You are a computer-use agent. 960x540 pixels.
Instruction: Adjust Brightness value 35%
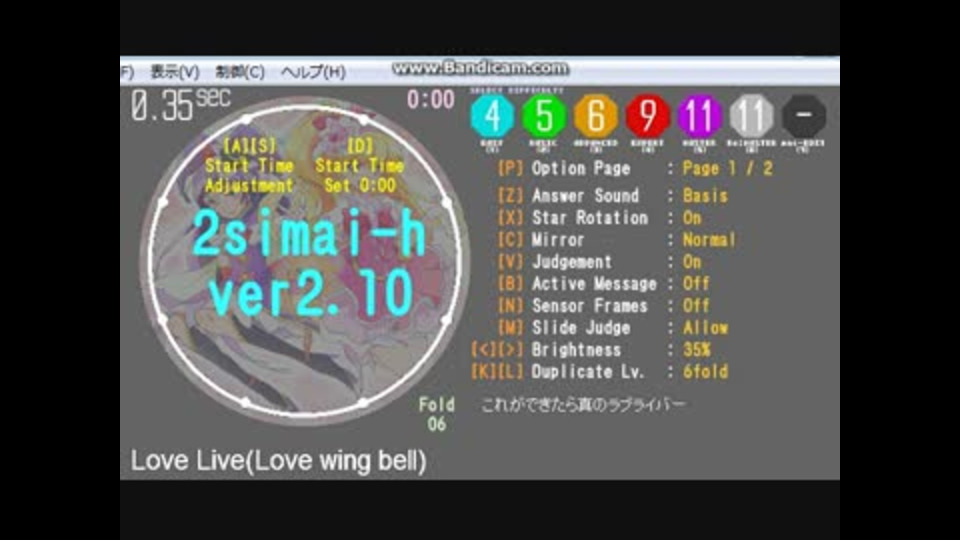click(x=697, y=350)
